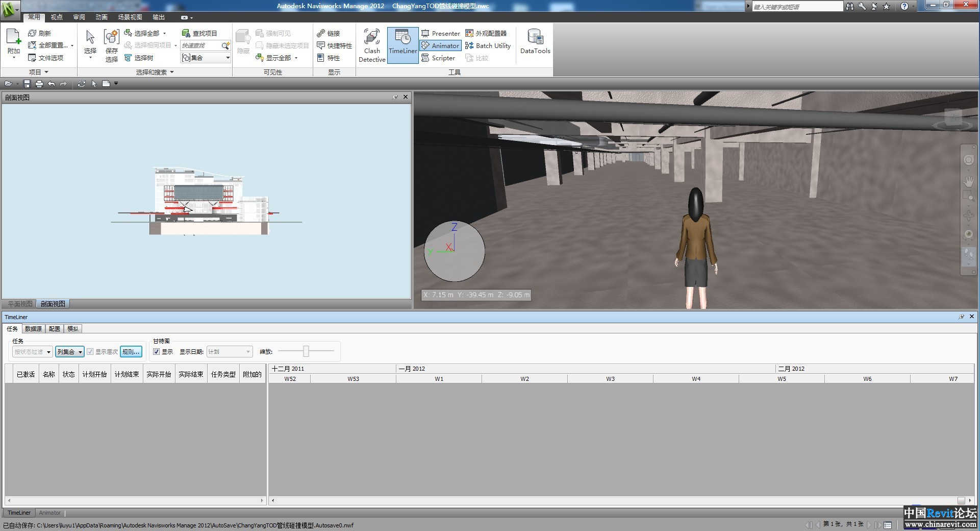
Task: Toggle the 显示层次 hierarchy checkbox
Action: click(90, 352)
